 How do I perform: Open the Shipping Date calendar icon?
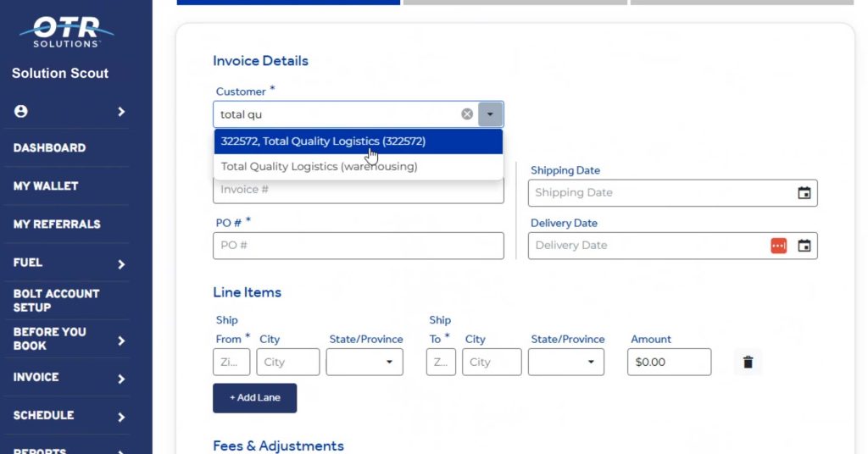pyautogui.click(x=804, y=193)
